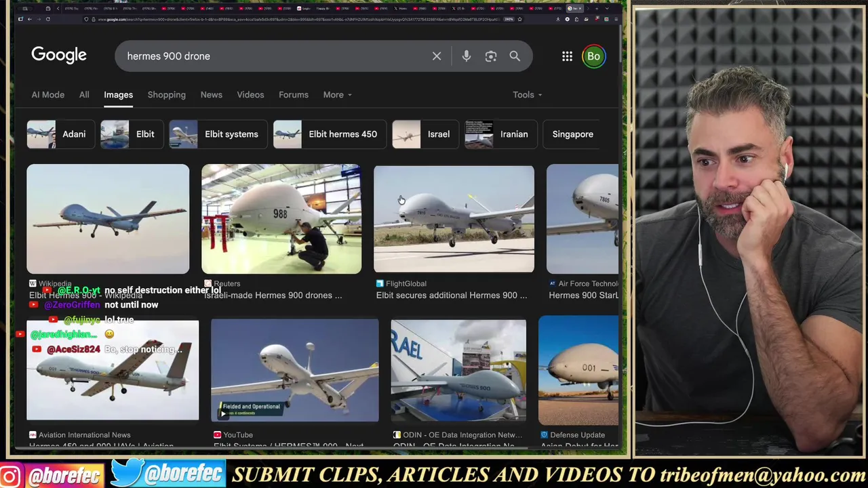Filter by the Elbit chip
868x488 pixels.
131,134
